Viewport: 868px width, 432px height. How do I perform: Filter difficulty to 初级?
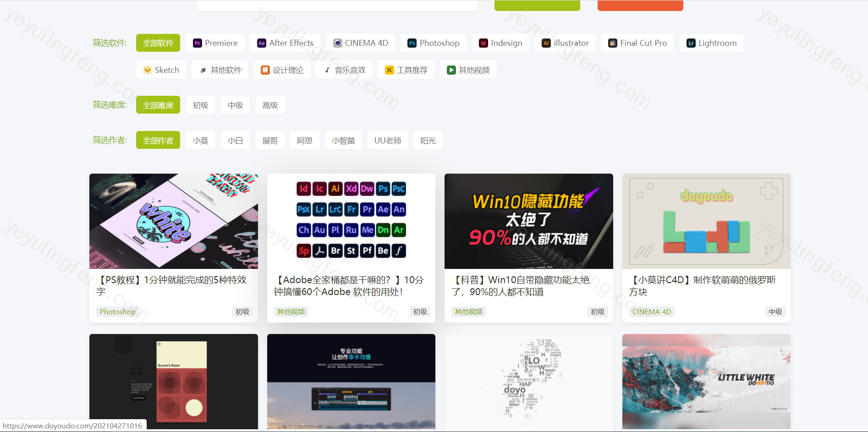pos(200,105)
